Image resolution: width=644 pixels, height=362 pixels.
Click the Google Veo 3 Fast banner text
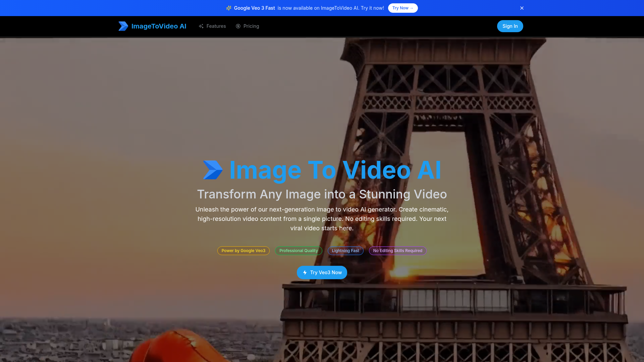click(x=254, y=8)
